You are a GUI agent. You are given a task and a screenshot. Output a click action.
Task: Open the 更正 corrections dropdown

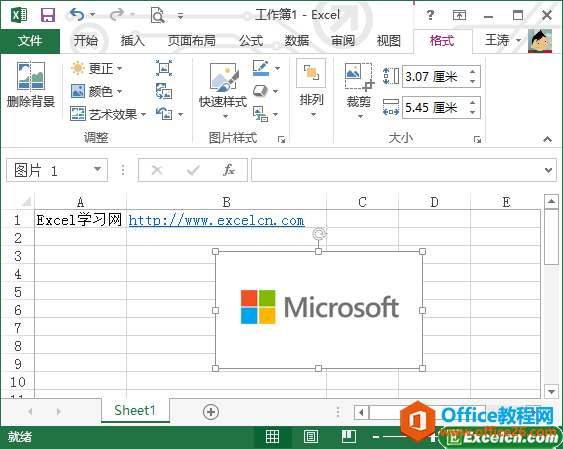[x=96, y=68]
